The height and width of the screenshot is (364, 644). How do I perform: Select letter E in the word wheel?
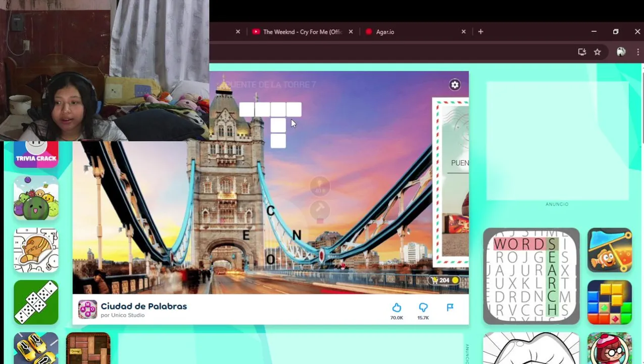[246, 236]
